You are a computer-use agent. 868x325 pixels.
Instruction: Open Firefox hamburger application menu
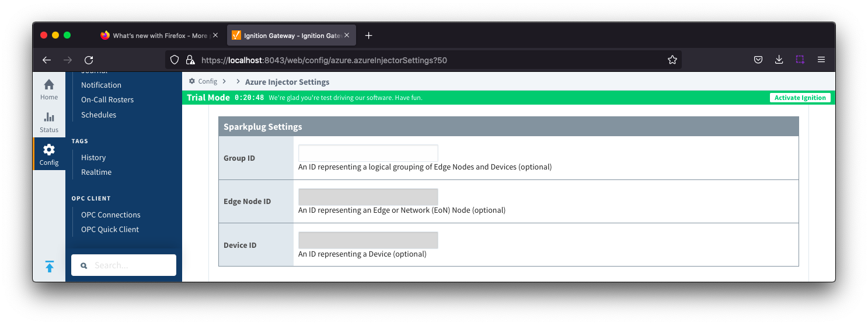[x=821, y=60]
